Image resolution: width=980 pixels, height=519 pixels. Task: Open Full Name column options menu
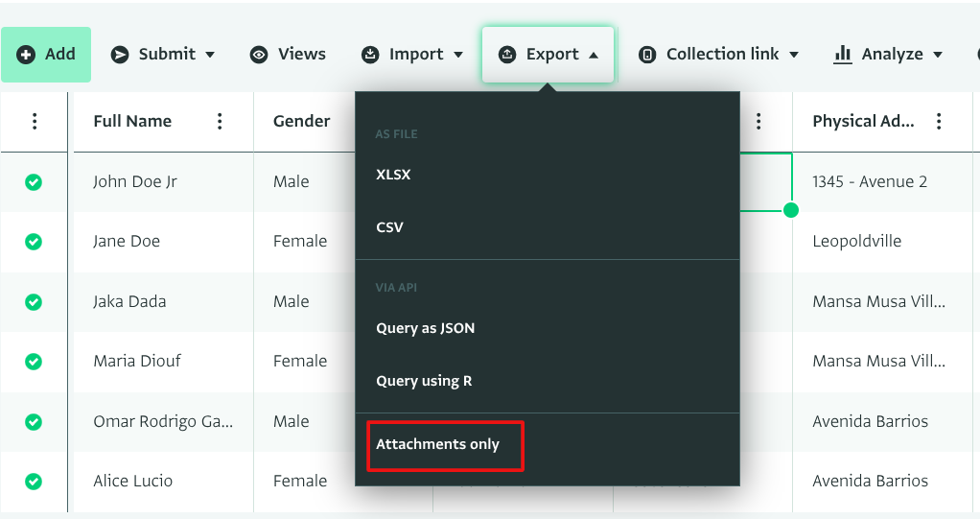pos(220,121)
